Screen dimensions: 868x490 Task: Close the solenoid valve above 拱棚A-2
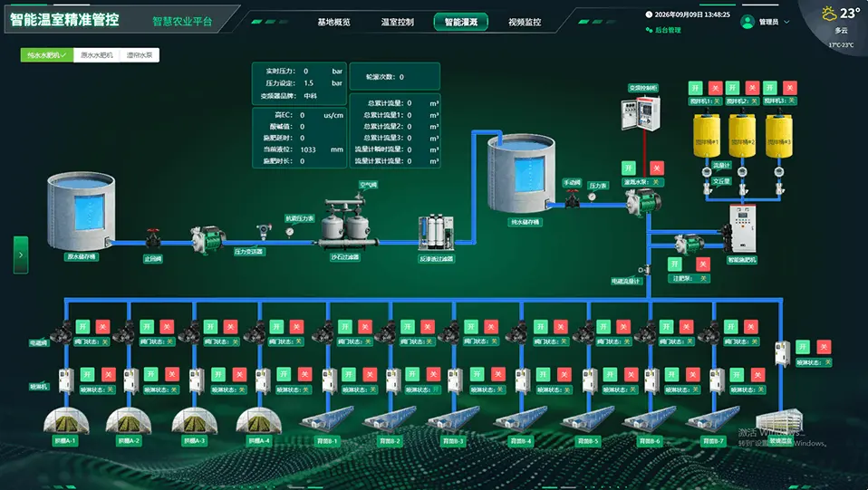click(x=167, y=327)
